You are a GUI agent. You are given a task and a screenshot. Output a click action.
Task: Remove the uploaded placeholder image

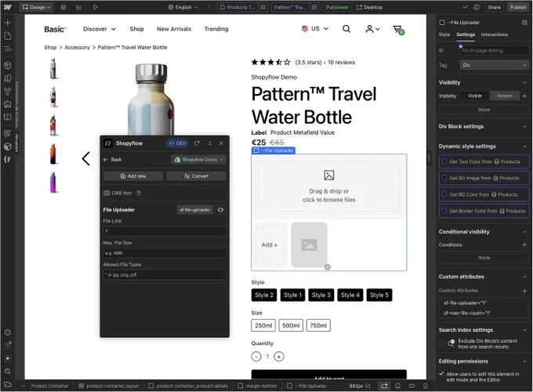tap(328, 267)
